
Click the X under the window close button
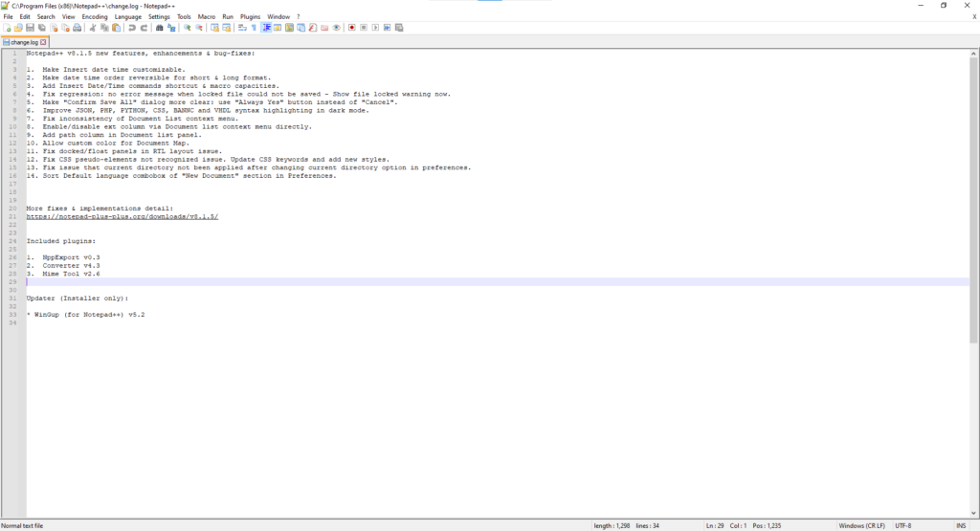[974, 17]
